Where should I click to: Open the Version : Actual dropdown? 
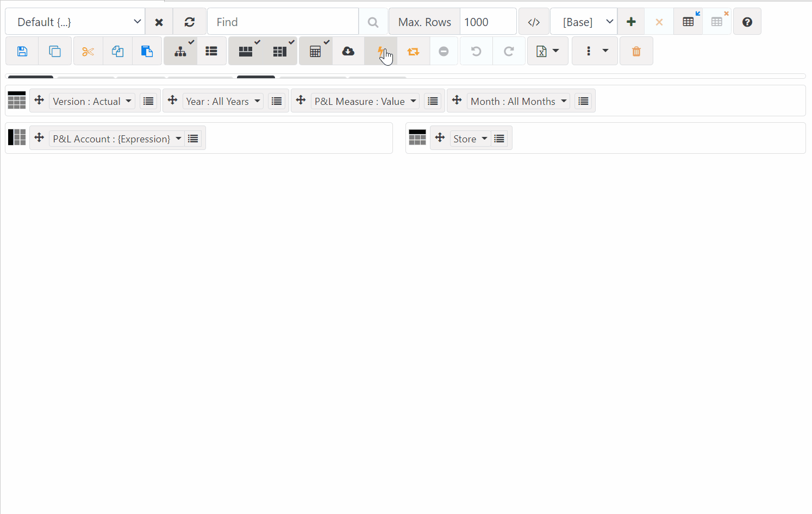tap(92, 102)
